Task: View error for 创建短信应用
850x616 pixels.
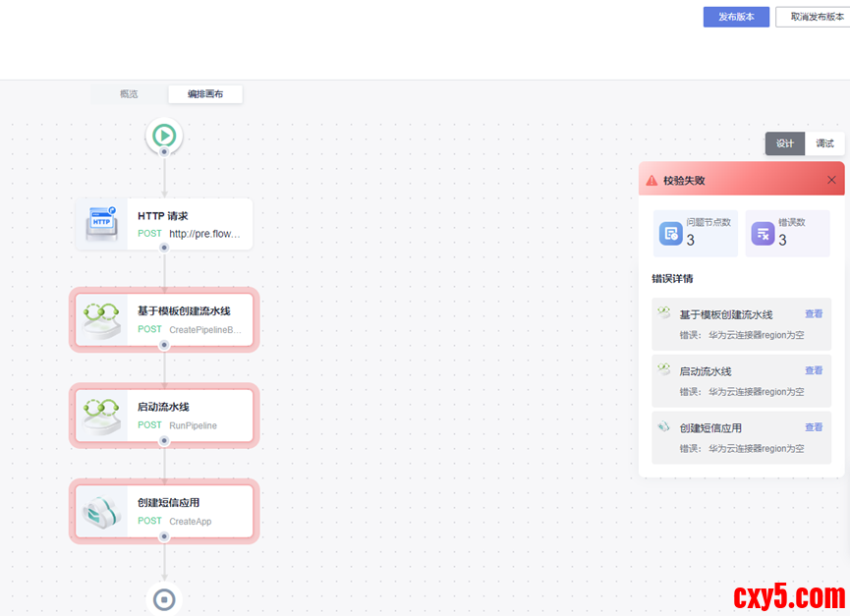Action: 814,427
